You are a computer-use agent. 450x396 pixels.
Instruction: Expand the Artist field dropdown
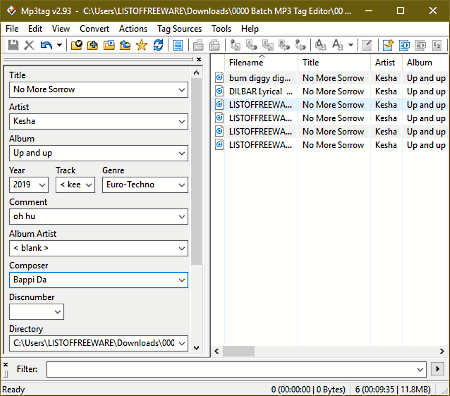pyautogui.click(x=182, y=121)
